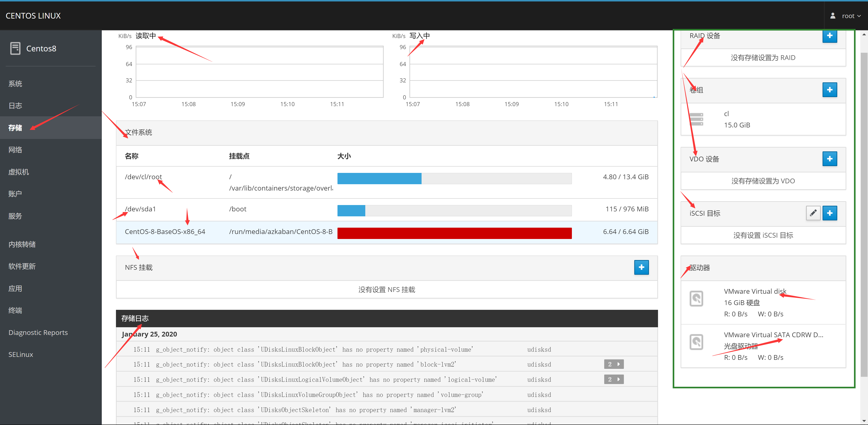
Task: Open the cl volume group icon
Action: (x=696, y=119)
